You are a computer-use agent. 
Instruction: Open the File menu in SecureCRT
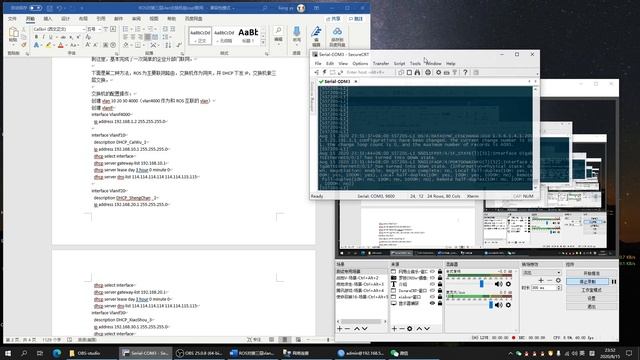318,64
